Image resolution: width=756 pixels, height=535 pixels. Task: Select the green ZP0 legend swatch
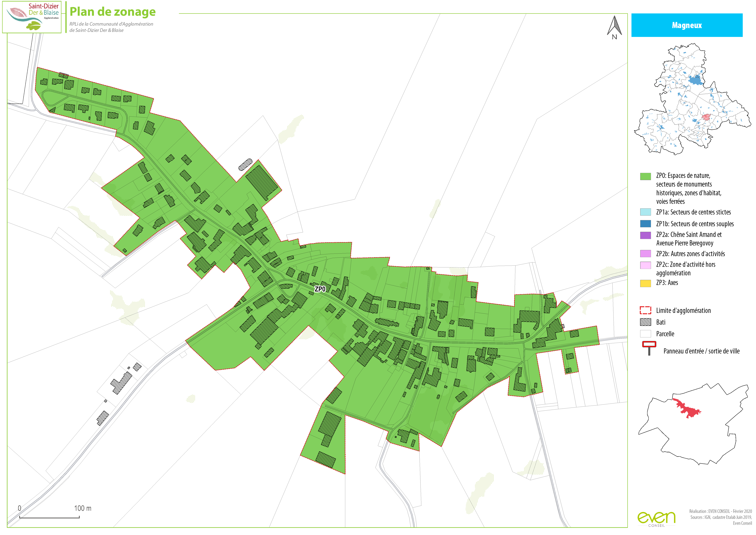tap(645, 176)
